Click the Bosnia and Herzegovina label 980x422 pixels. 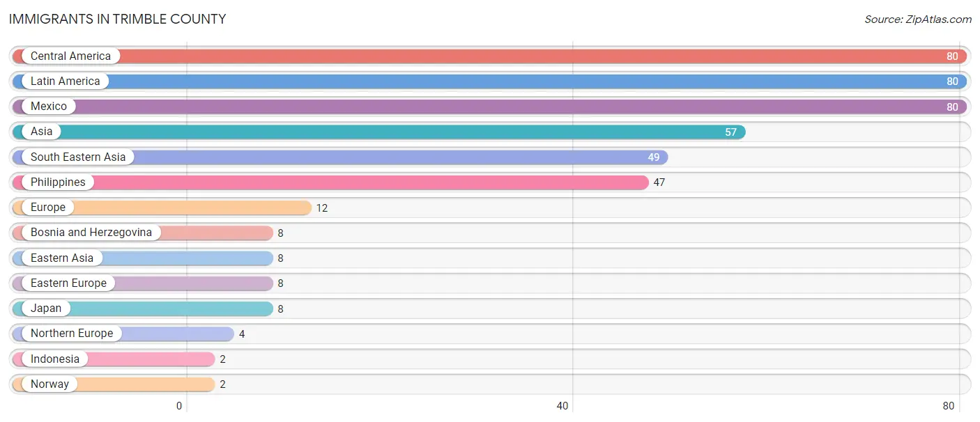pos(91,233)
